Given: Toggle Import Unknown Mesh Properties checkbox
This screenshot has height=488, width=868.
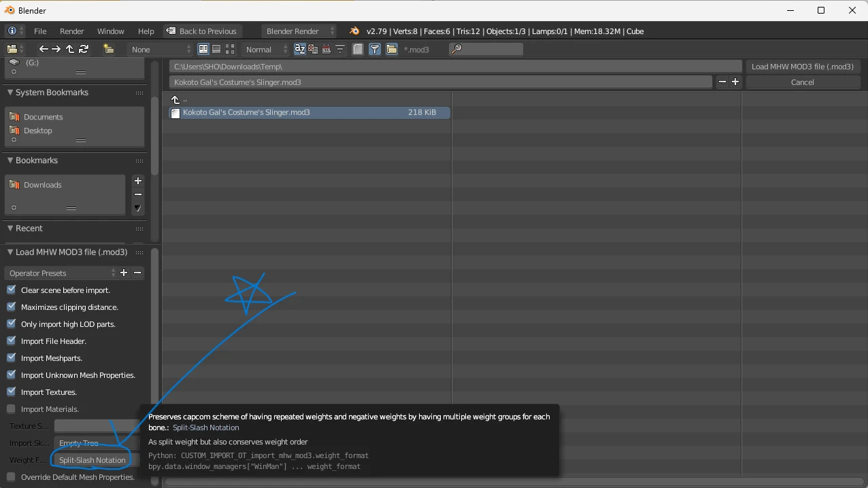Looking at the screenshot, I should point(11,374).
